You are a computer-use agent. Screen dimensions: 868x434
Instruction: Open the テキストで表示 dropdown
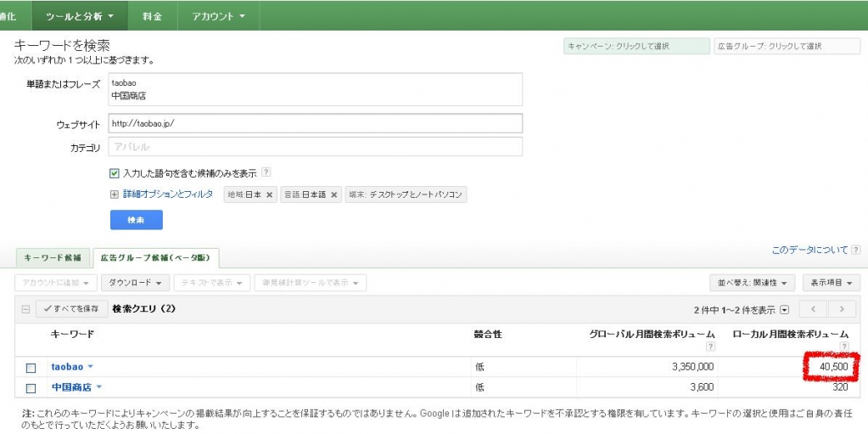[212, 283]
